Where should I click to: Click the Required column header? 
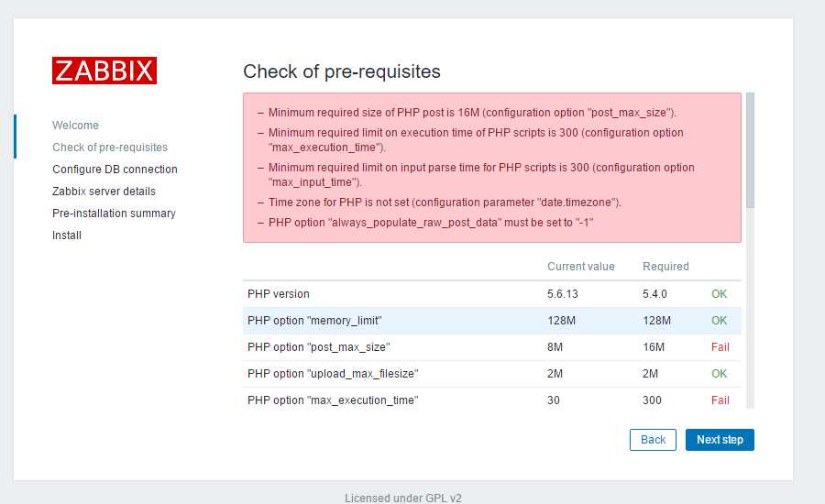665,267
